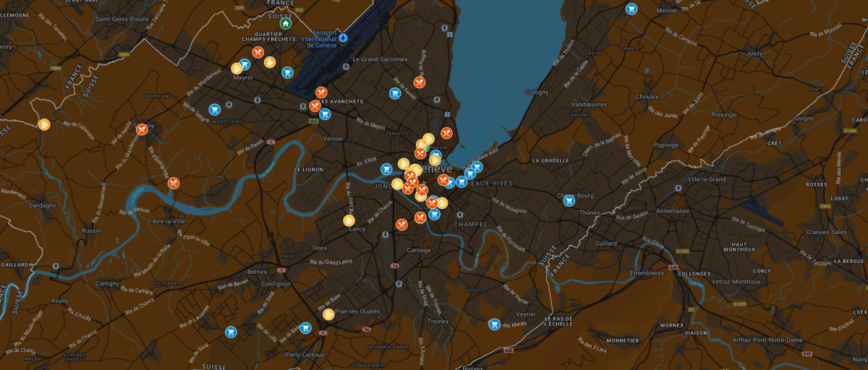The image size is (868, 370).
Task: Click the Vernier label
Action: (x=333, y=138)
